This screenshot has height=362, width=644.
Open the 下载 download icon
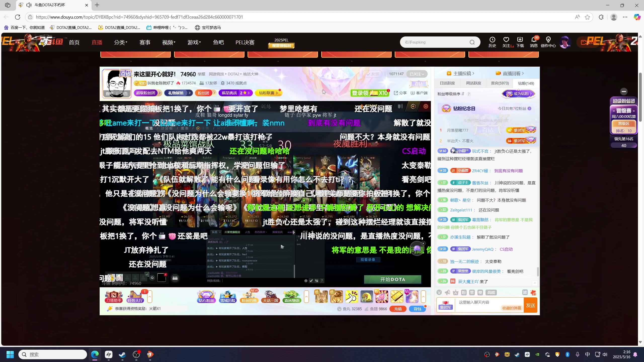pos(520,42)
